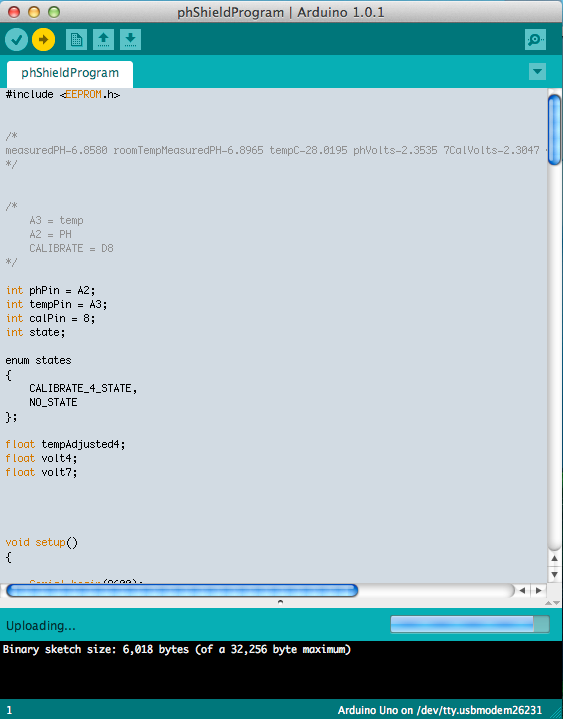563x719 pixels.
Task: Click the 'float volt4;' line
Action: coord(41,458)
